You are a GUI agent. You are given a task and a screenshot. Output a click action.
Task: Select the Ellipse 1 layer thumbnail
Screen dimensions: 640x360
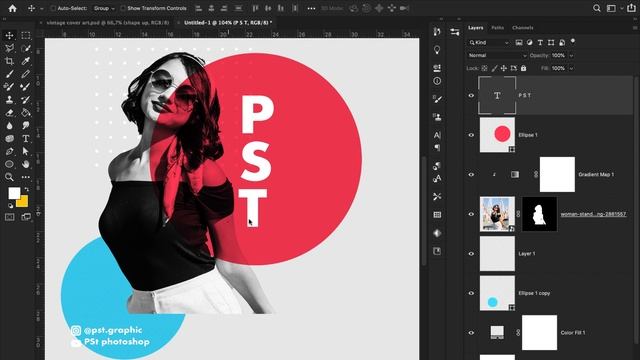(497, 135)
